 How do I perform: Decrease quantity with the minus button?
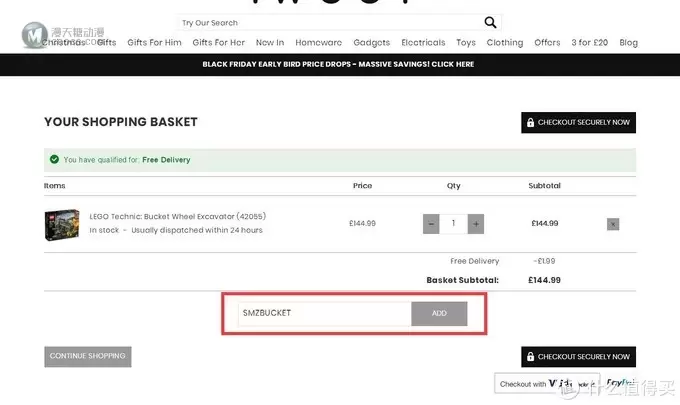(x=431, y=224)
